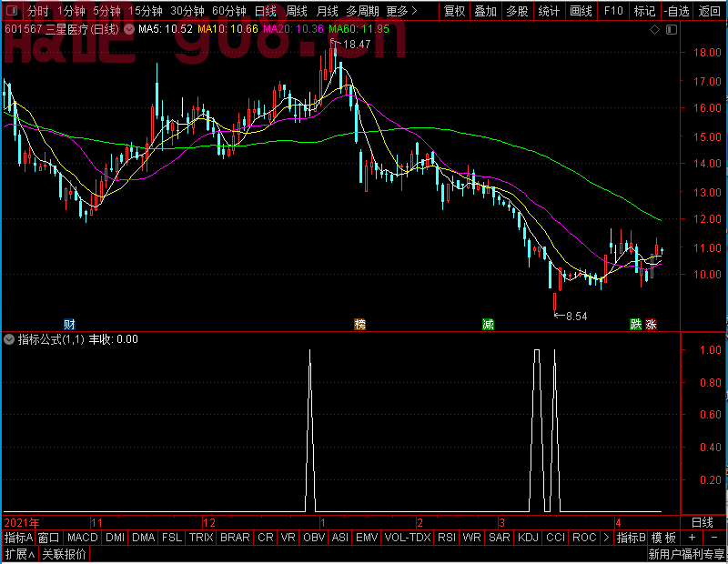The image size is (728, 564).
Task: Click the 统计 statistics button
Action: pos(549,11)
